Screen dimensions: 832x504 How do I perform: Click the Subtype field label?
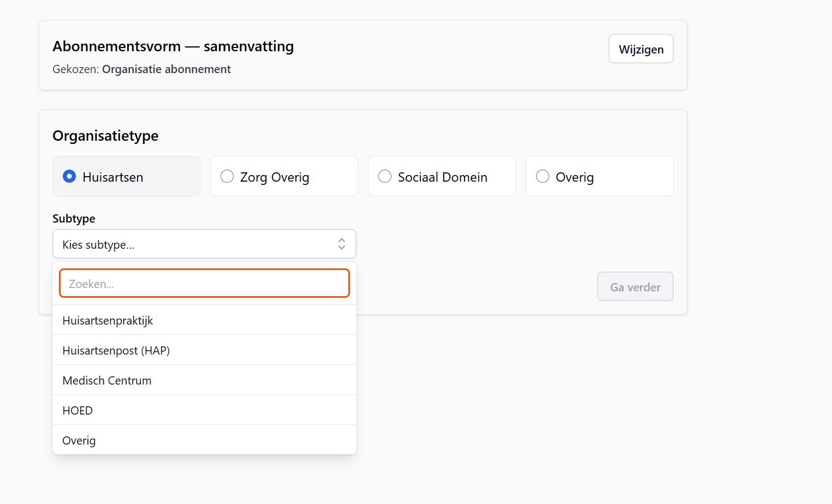point(74,219)
